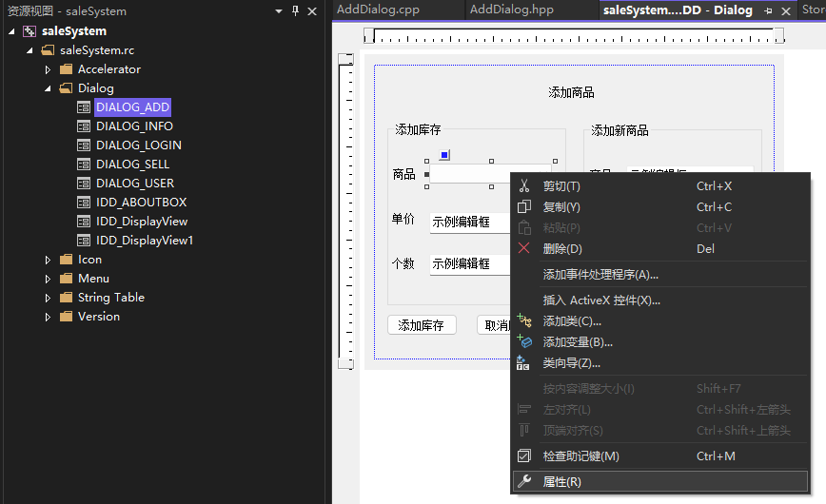The height and width of the screenshot is (504, 826).
Task: Click the 个数 edit box
Action: tap(470, 263)
